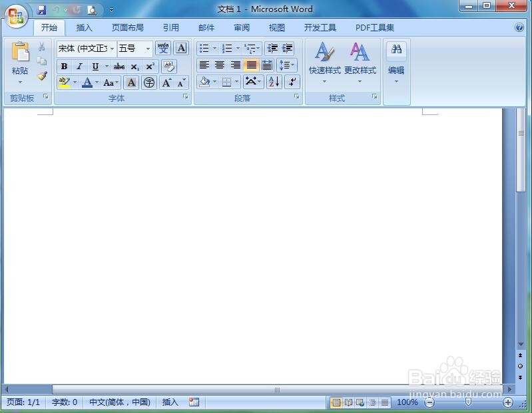The width and height of the screenshot is (532, 413).
Task: Open borders dropdown
Action: click(x=236, y=82)
